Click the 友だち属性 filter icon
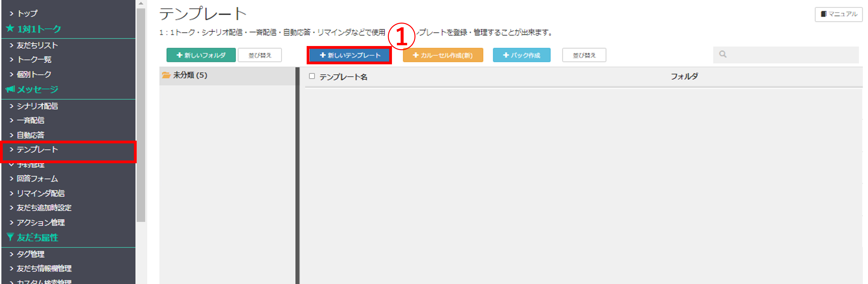 pyautogui.click(x=10, y=237)
